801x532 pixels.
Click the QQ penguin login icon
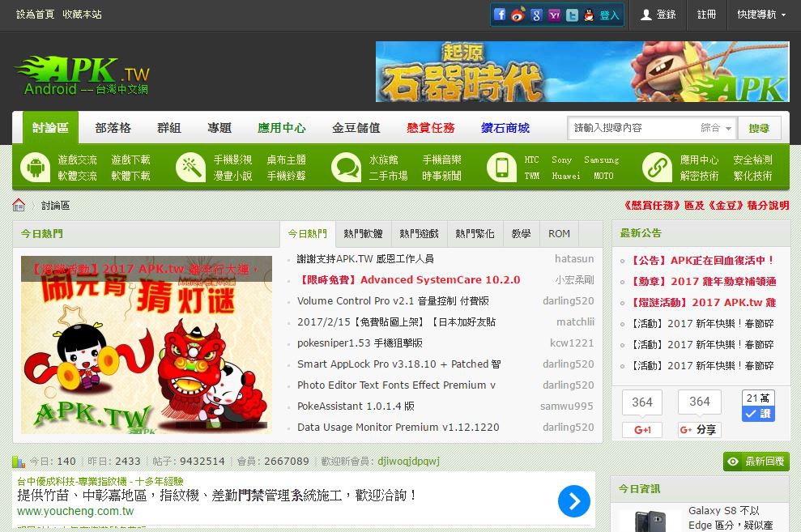589,15
